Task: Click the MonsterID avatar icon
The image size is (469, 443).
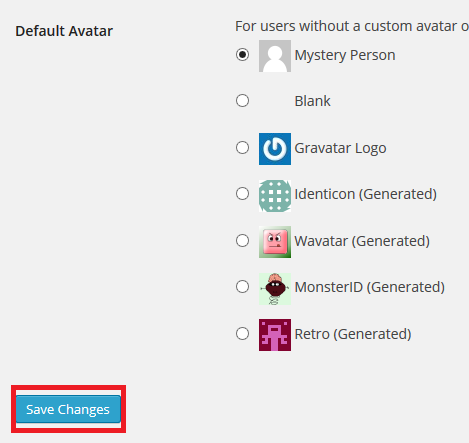Action: click(275, 289)
